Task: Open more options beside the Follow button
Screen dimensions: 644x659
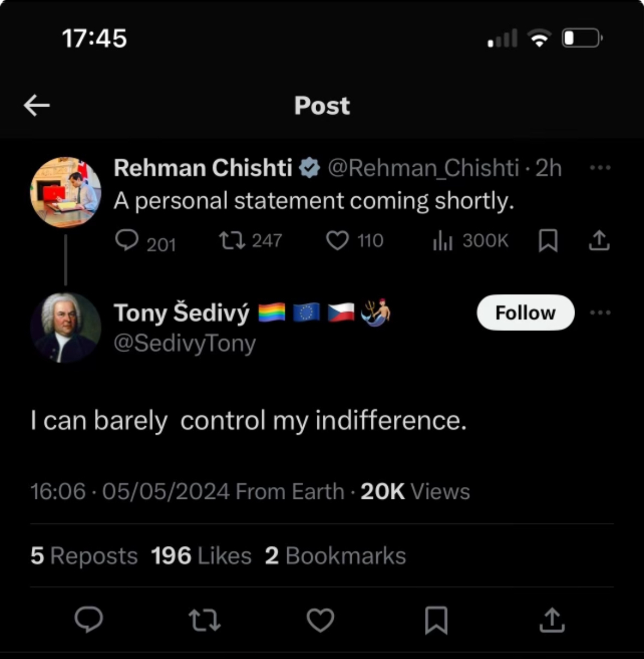Action: (x=600, y=313)
